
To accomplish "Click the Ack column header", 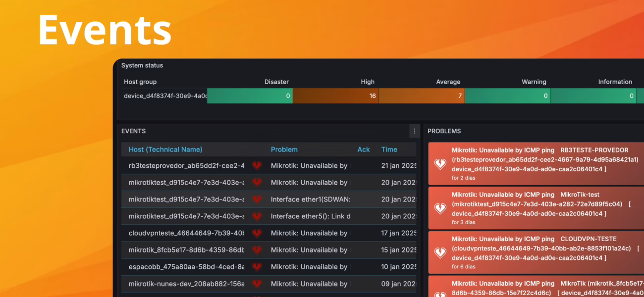I will (x=364, y=149).
